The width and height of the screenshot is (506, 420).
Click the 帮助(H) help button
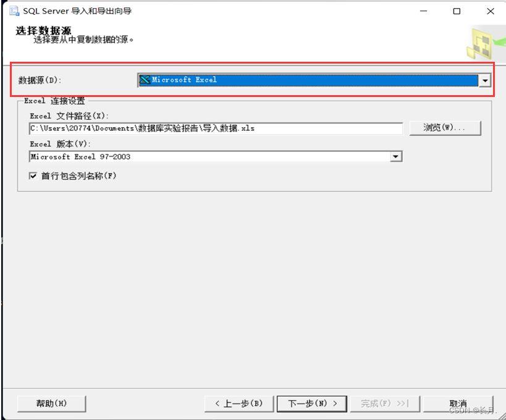point(52,403)
